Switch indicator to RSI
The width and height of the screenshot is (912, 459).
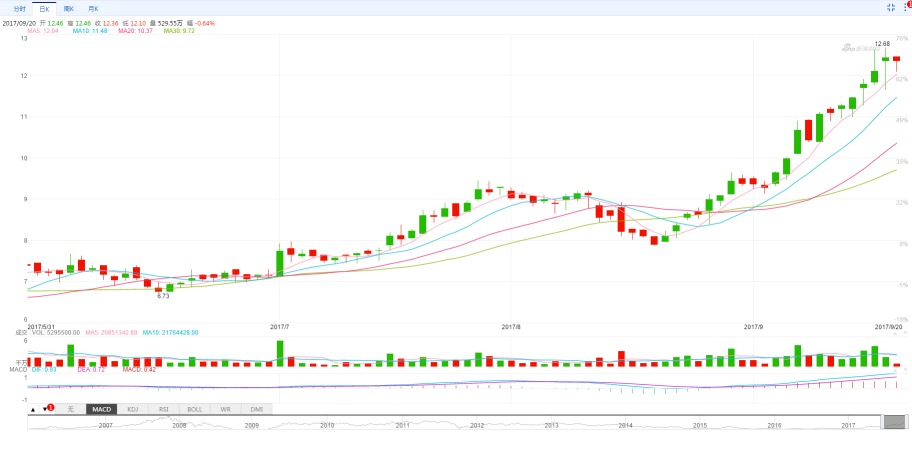(163, 409)
